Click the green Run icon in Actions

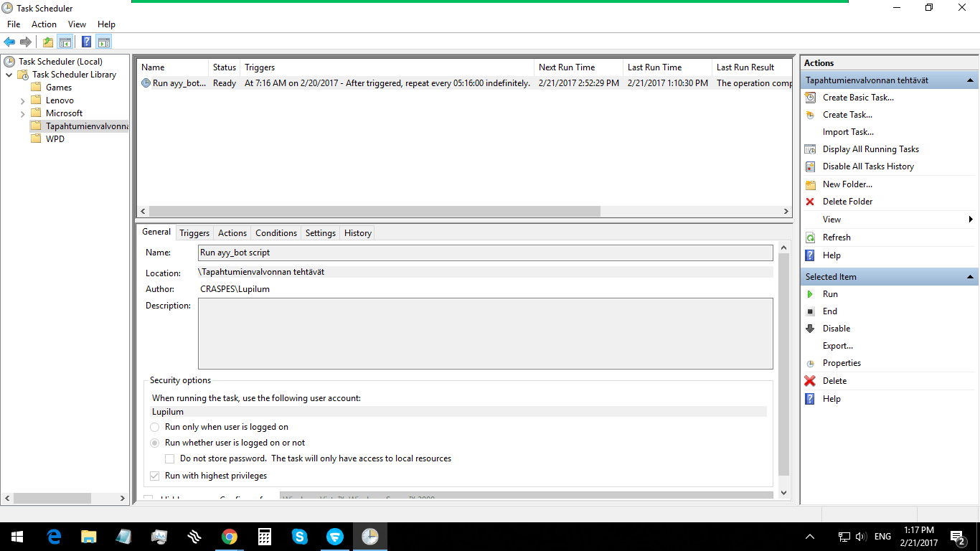click(x=810, y=294)
